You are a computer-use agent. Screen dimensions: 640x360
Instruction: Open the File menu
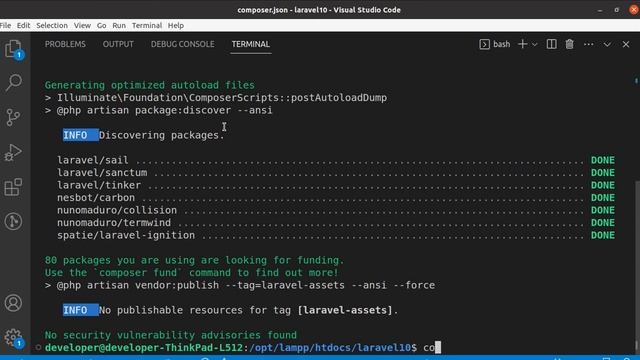6,25
